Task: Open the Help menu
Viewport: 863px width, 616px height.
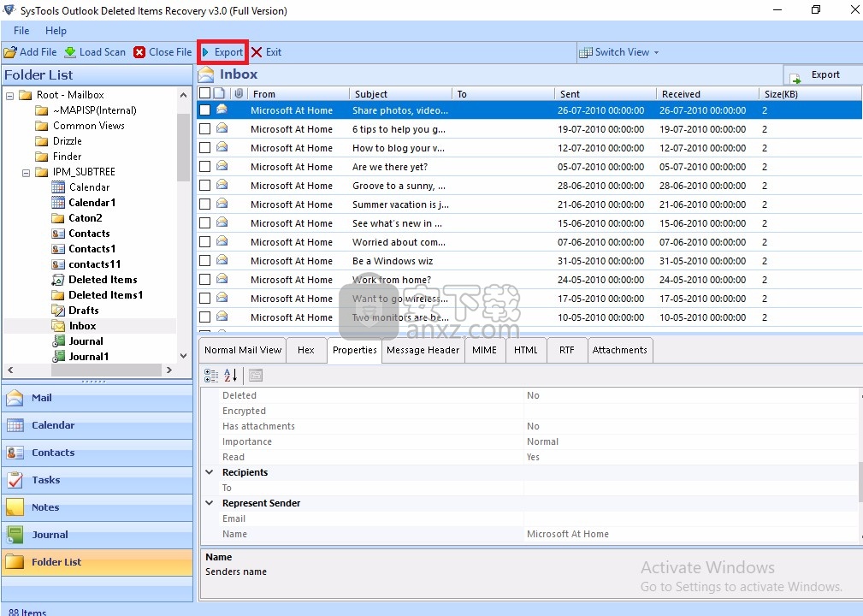Action: [56, 31]
